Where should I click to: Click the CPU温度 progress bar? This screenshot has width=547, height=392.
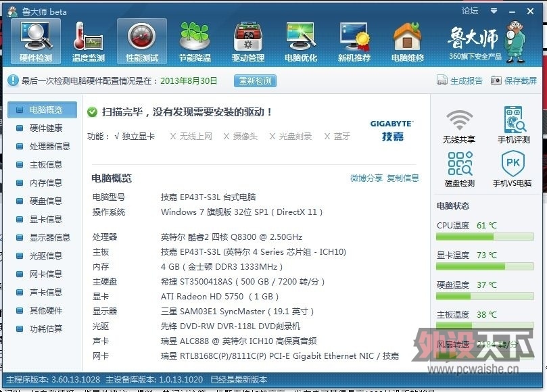(x=485, y=237)
